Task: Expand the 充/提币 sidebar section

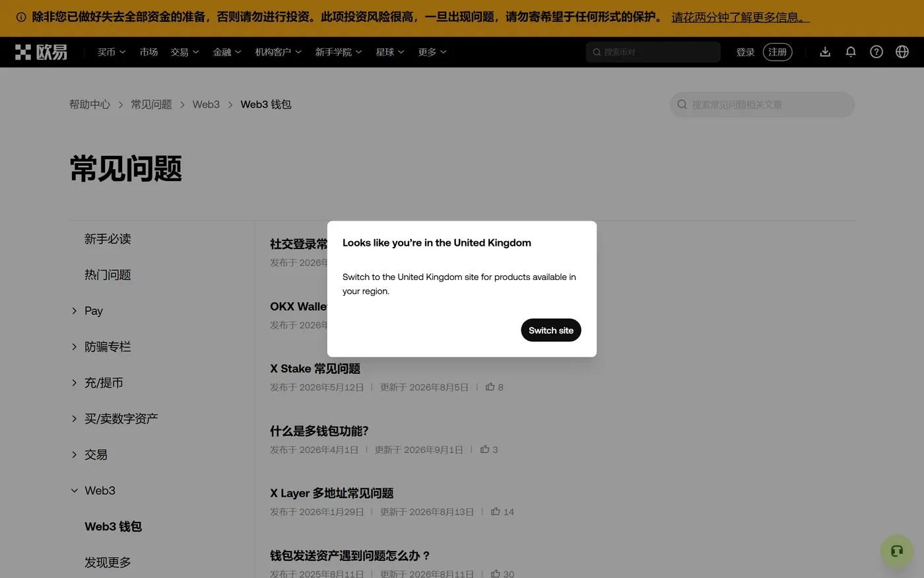Action: pyautogui.click(x=74, y=382)
